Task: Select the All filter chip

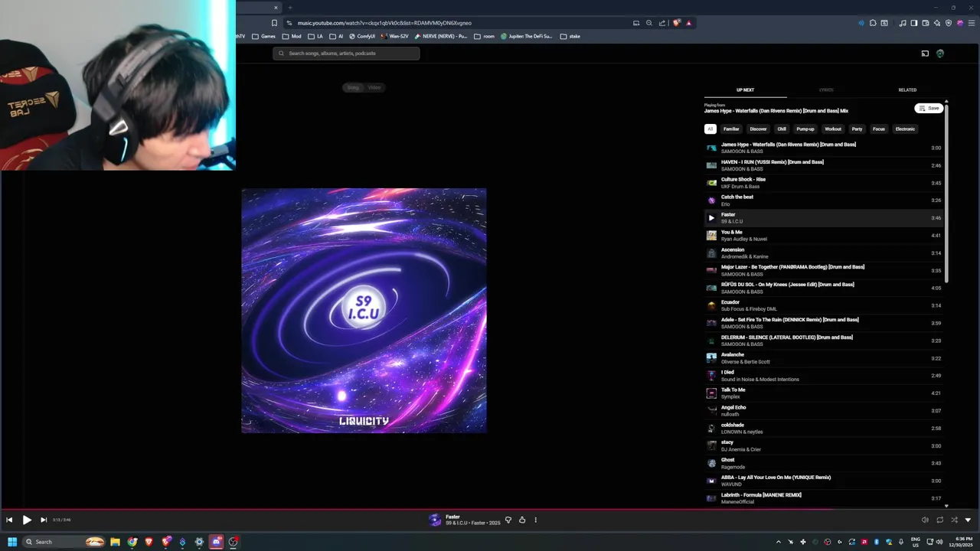Action: coord(710,129)
